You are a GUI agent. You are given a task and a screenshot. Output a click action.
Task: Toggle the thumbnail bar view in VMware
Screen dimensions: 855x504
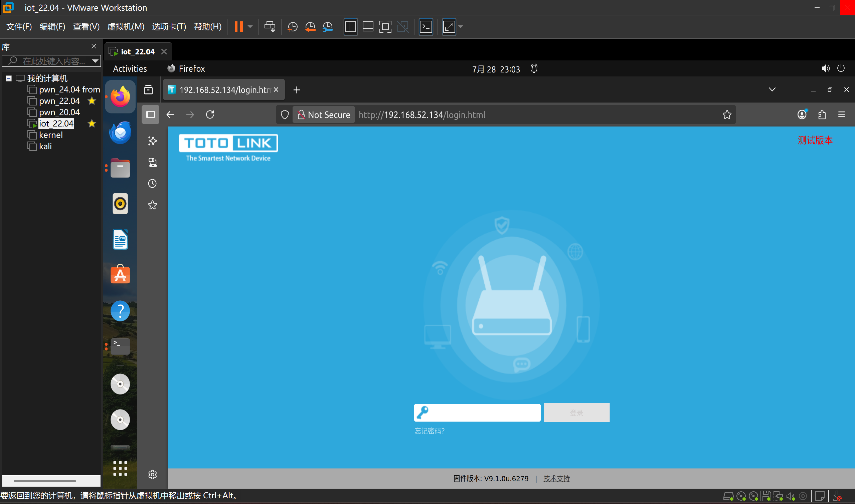click(x=368, y=26)
